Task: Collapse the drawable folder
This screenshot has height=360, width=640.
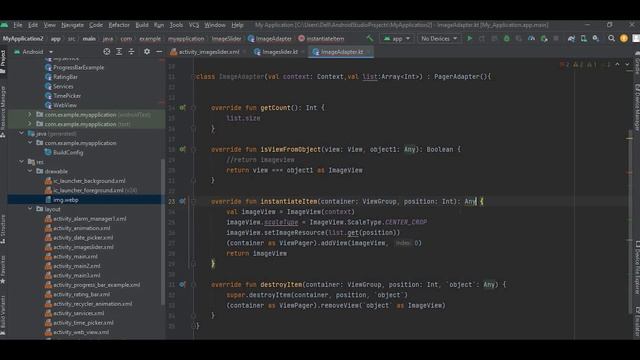Action: [x=30, y=171]
